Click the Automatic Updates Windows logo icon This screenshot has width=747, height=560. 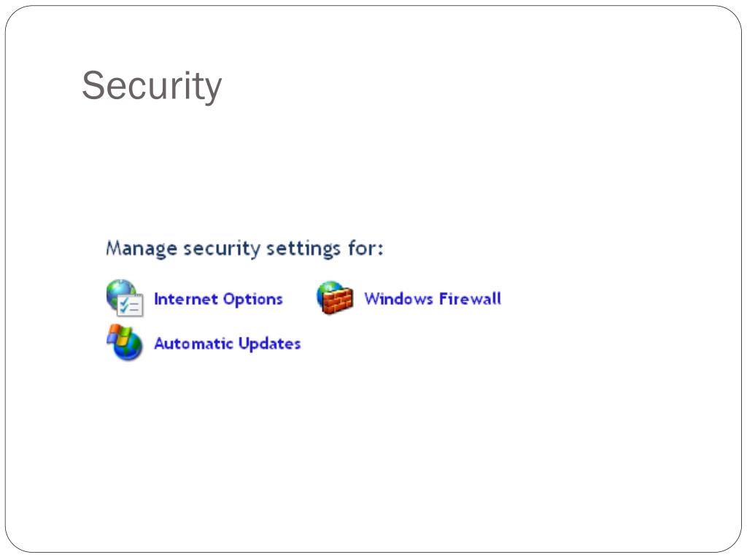(124, 343)
